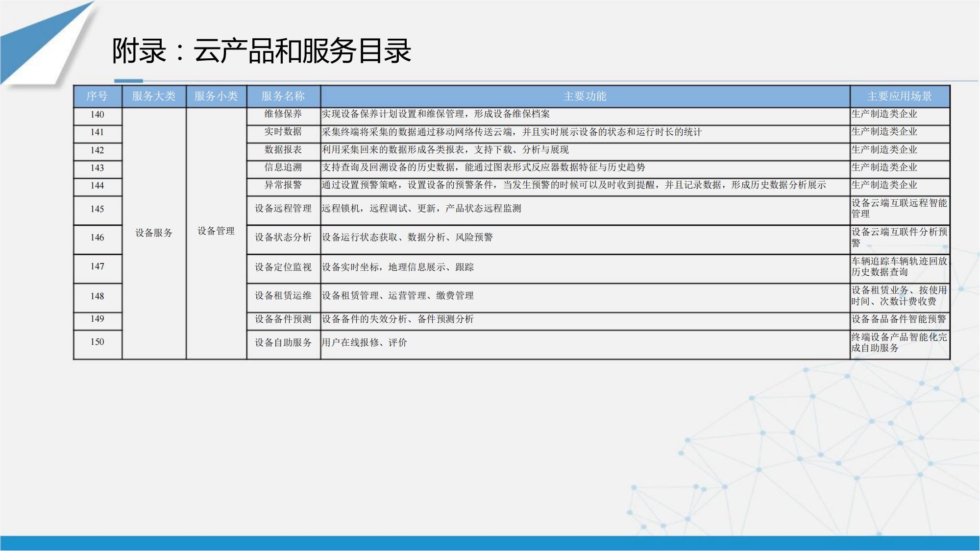Viewport: 980px width, 551px height.
Task: Select function text 用户在线报修、评价
Action: click(x=365, y=343)
